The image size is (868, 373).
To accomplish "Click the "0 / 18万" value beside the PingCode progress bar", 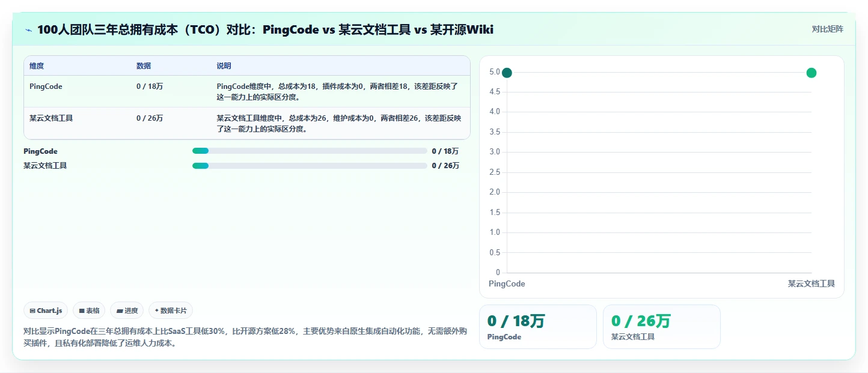I will pos(445,151).
